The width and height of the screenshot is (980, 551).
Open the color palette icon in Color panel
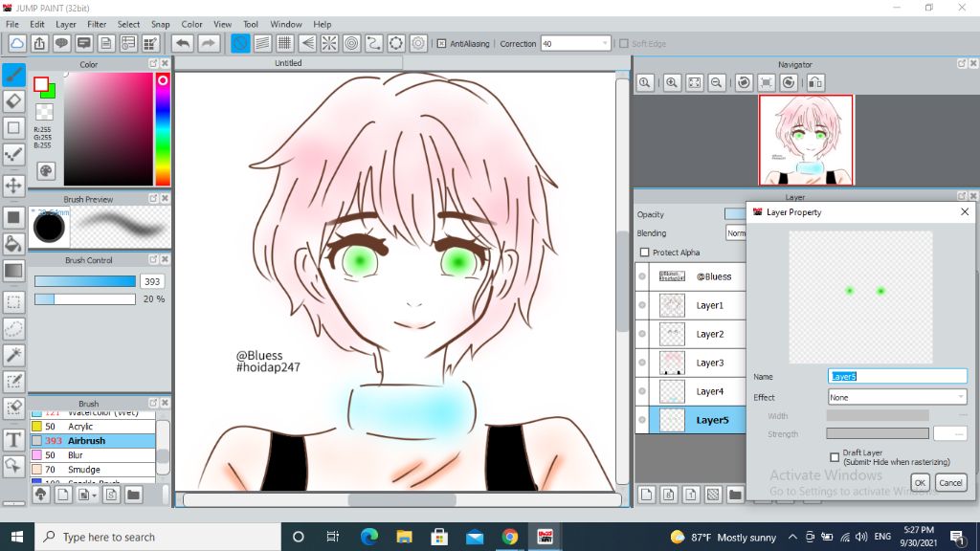[x=46, y=171]
